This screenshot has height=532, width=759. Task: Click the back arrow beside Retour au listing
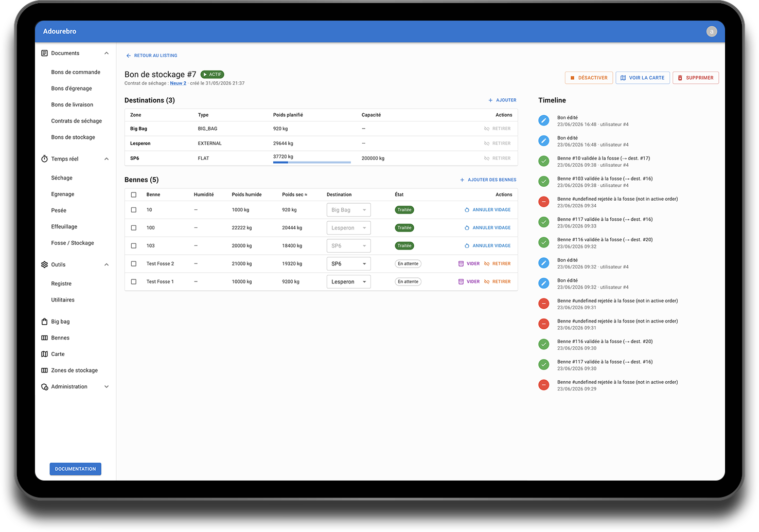pos(129,56)
